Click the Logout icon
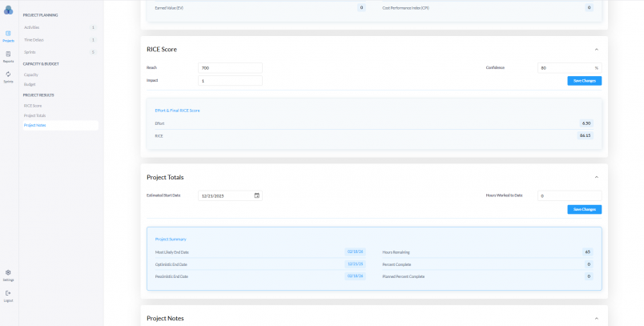The height and width of the screenshot is (326, 644). click(8, 296)
